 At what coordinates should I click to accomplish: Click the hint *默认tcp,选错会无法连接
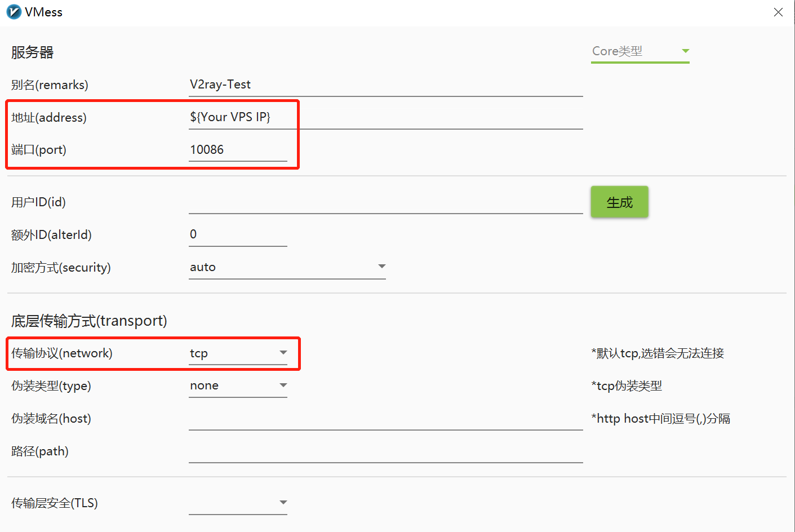pos(658,353)
